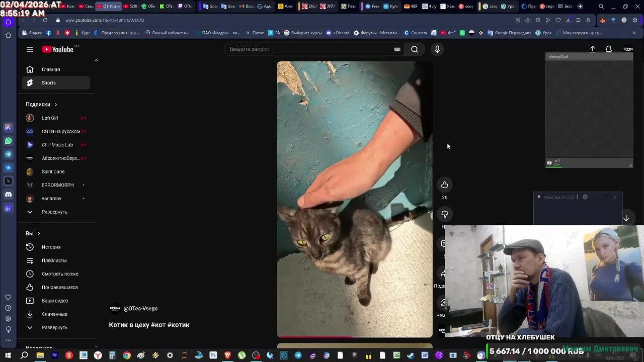This screenshot has height=362, width=644.
Task: Open Ваши видео in sidebar
Action: (x=56, y=301)
